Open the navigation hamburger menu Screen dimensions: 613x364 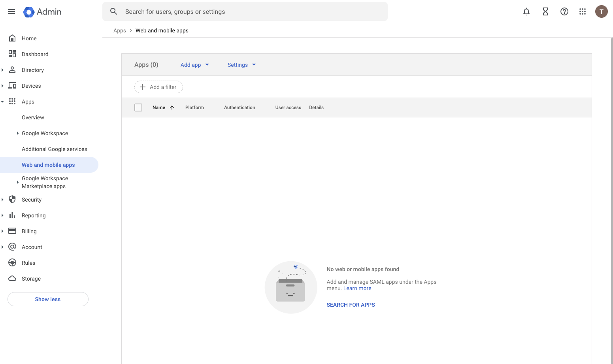click(11, 11)
